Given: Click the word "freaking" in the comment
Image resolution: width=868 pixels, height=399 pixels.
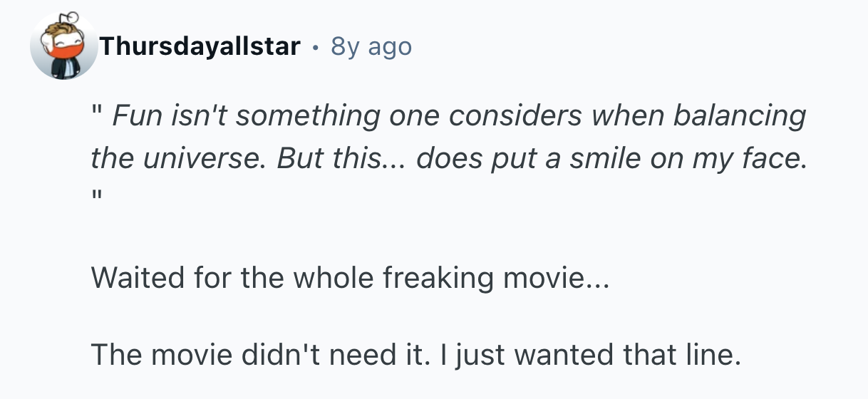Looking at the screenshot, I should coord(438,276).
